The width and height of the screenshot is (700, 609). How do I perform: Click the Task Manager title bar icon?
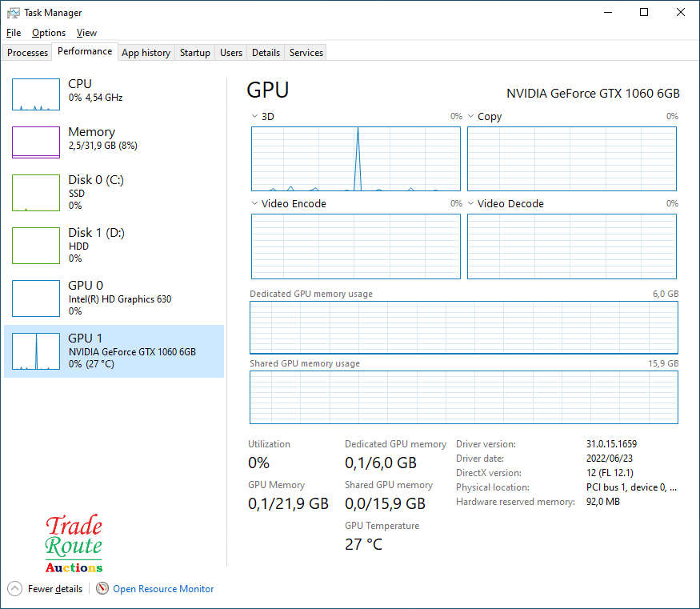[x=13, y=13]
